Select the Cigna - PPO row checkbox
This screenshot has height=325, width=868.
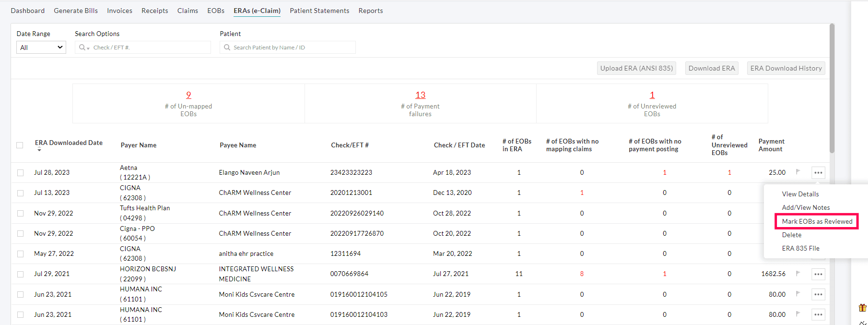point(20,233)
